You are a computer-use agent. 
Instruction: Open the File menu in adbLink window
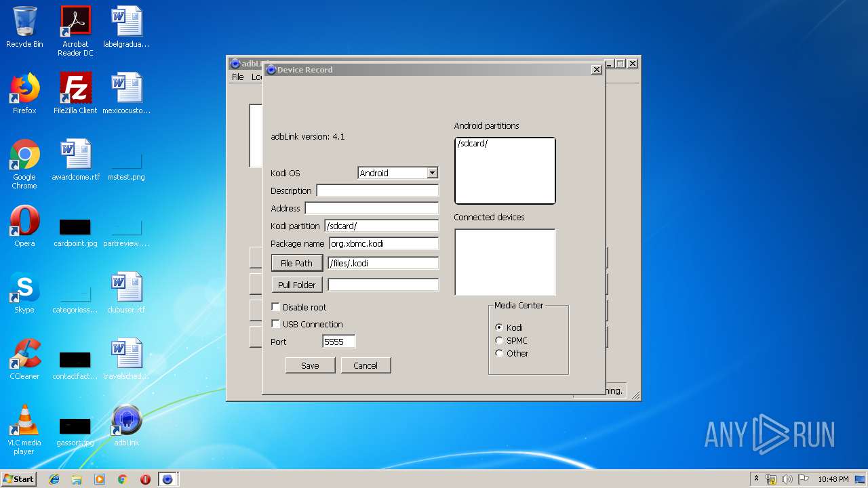pos(238,77)
